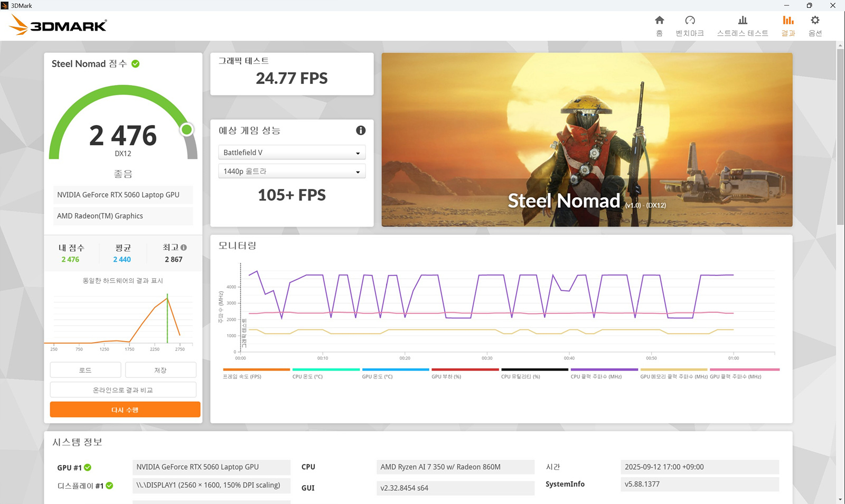Click the average score 2 440
Screen dimensions: 845x504
(122, 260)
